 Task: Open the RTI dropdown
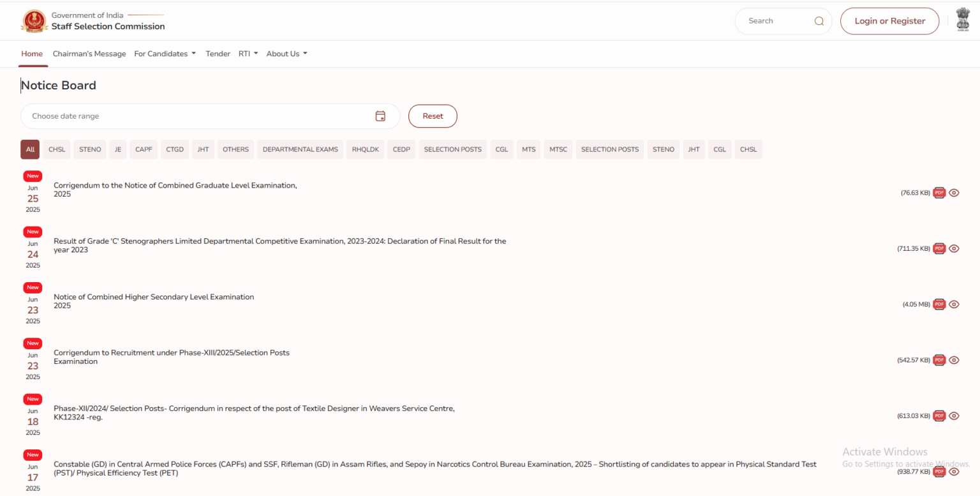click(248, 54)
